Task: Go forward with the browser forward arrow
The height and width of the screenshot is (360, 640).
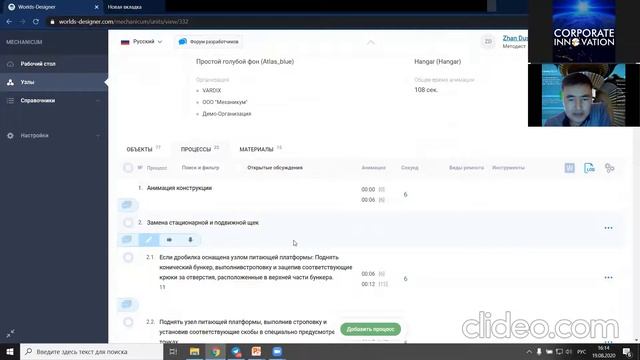Action: point(22,22)
